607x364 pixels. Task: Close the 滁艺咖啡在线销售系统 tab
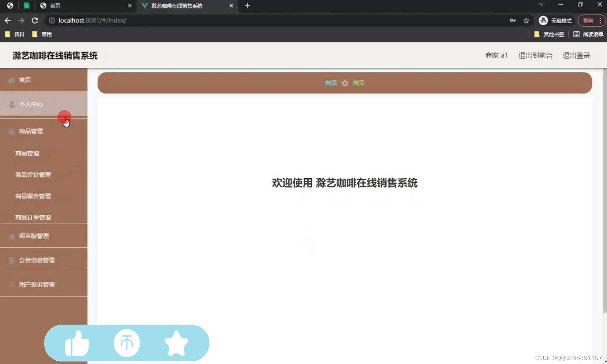coord(231,6)
